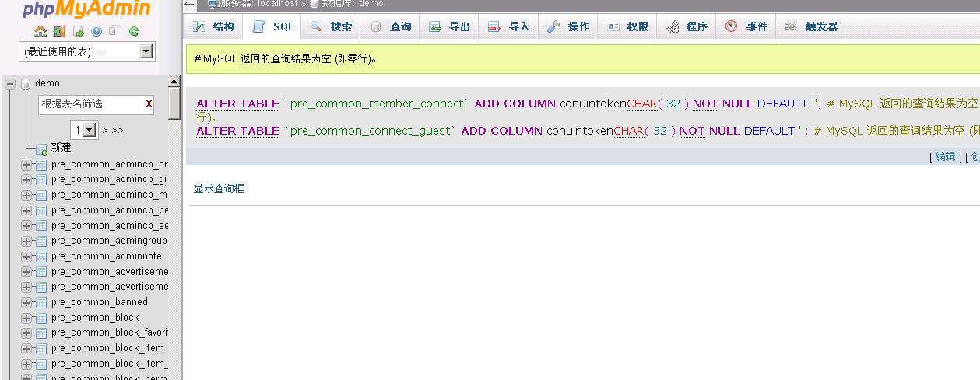Screen dimensions: 980x380
Task: Jump to last page with >> link
Action: pos(118,130)
